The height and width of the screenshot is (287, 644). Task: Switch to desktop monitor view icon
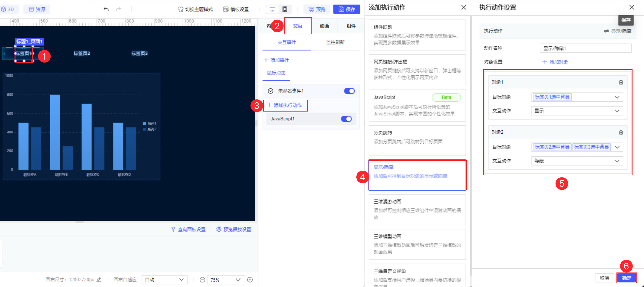[272, 9]
